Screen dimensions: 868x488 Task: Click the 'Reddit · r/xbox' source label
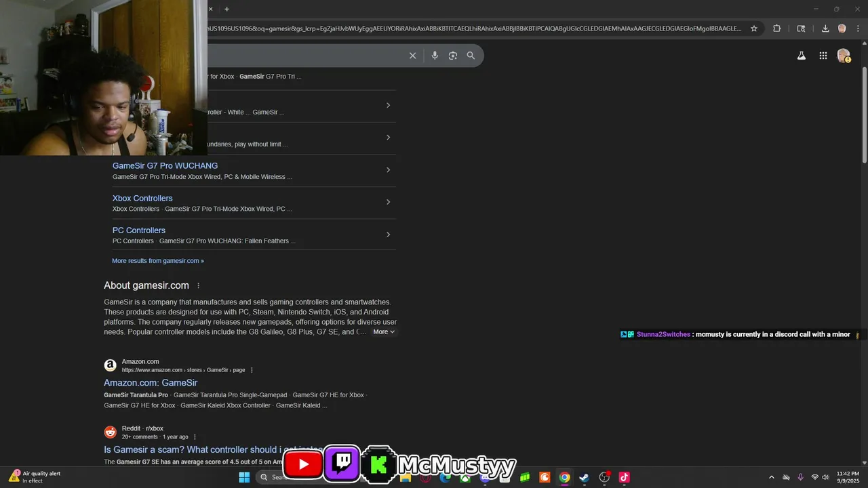click(x=142, y=429)
